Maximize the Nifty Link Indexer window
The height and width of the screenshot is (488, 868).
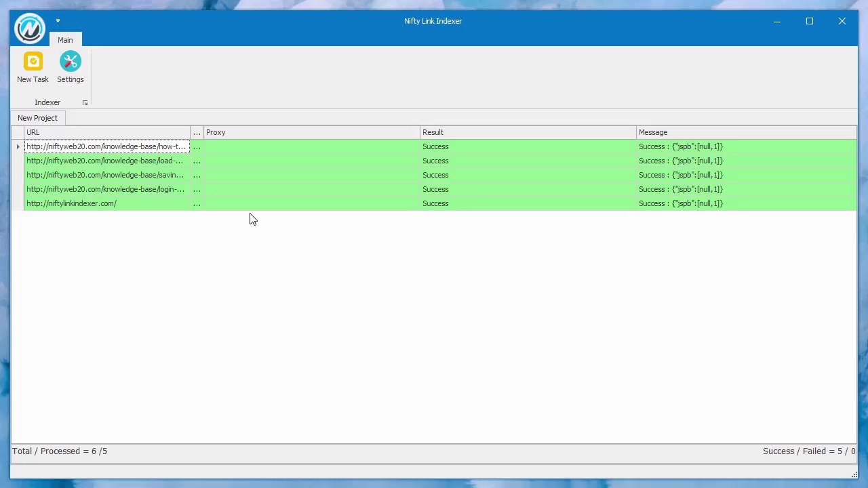pyautogui.click(x=810, y=21)
